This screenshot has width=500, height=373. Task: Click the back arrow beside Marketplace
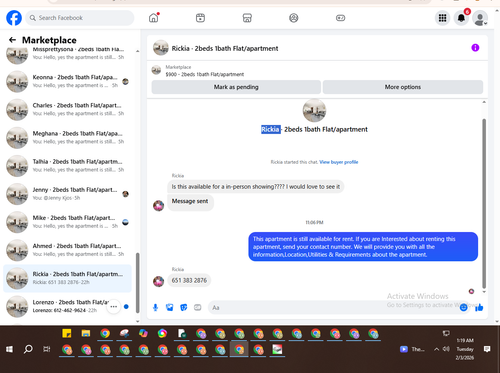[x=12, y=40]
